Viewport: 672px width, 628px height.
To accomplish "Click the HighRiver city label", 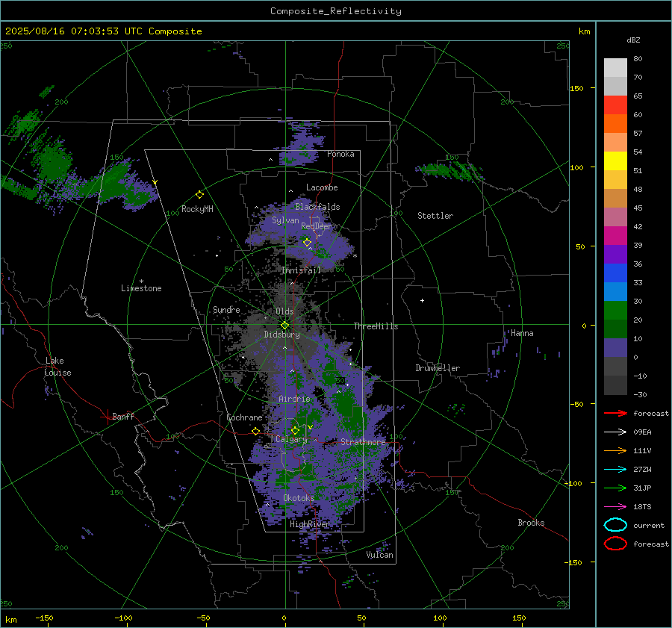I will [x=310, y=524].
